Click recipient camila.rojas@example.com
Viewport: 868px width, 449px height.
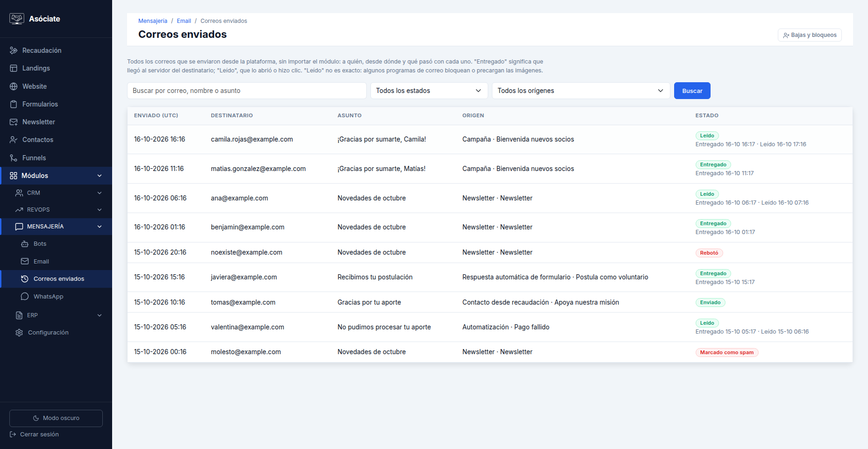coord(252,139)
